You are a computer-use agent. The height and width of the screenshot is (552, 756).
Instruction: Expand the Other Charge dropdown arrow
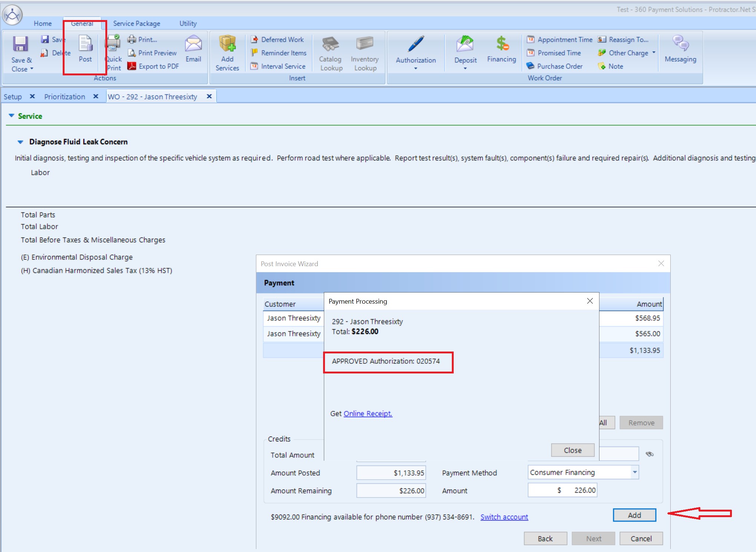tap(654, 52)
